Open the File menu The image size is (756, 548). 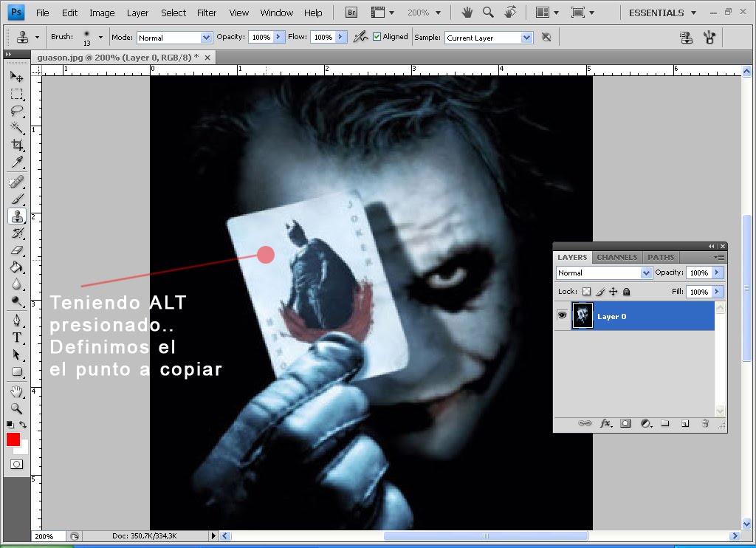point(42,13)
